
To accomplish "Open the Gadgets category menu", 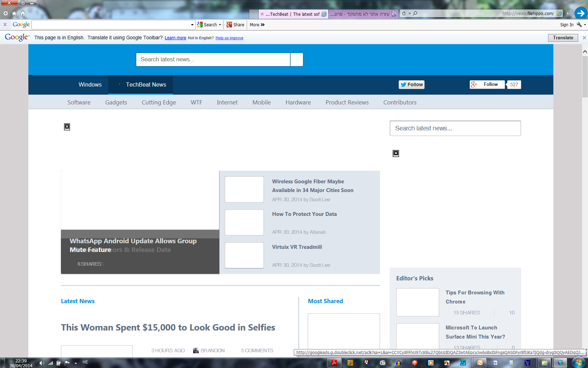I will point(116,102).
